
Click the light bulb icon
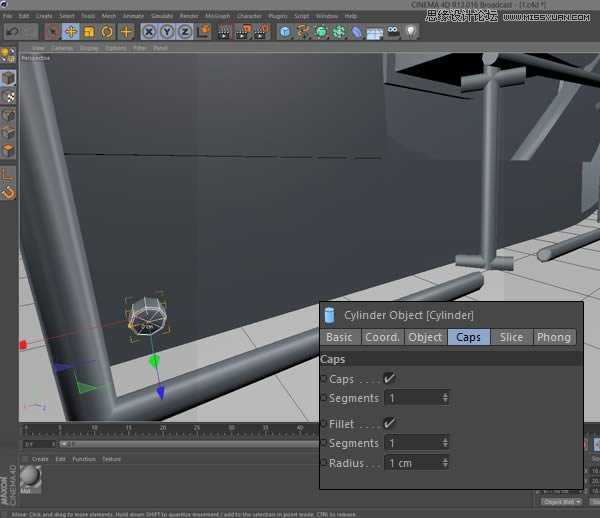click(x=409, y=32)
